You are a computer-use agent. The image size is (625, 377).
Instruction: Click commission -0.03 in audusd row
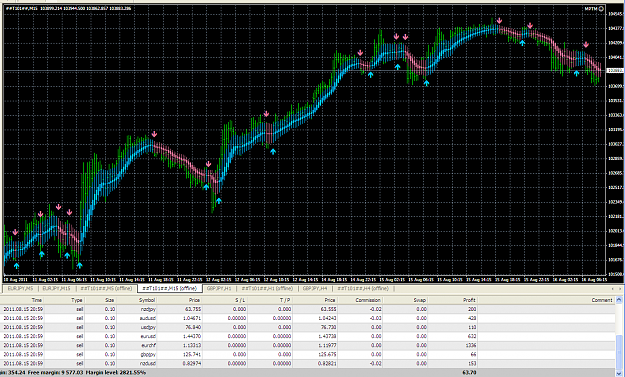pos(376,318)
